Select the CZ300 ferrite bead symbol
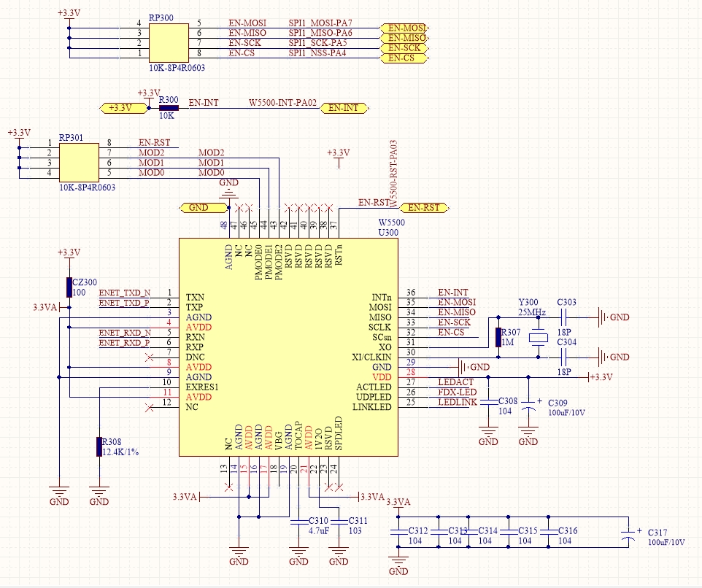Viewport: 702px width, 588px height. pos(69,287)
